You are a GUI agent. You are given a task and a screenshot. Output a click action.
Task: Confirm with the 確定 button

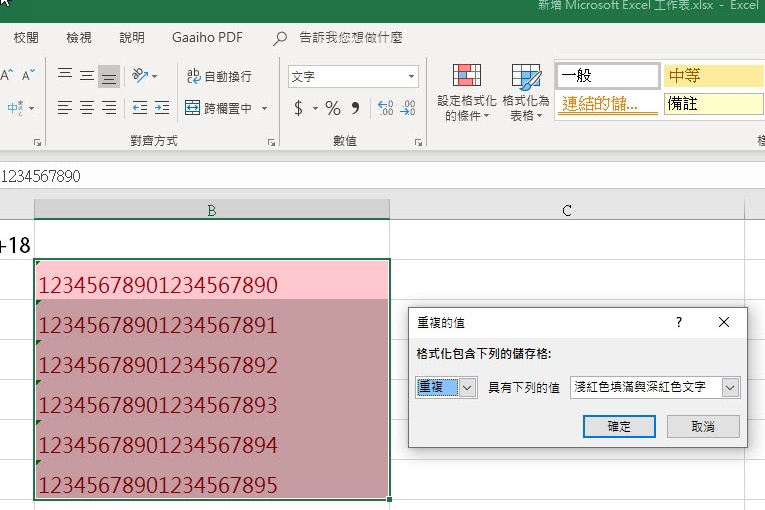(619, 427)
